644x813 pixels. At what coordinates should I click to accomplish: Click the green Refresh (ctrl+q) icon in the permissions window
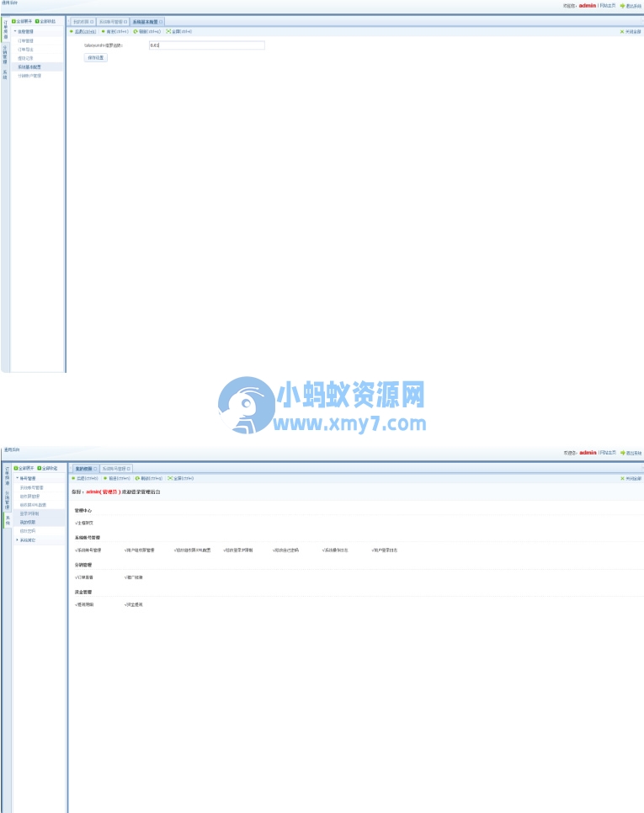(x=137, y=479)
